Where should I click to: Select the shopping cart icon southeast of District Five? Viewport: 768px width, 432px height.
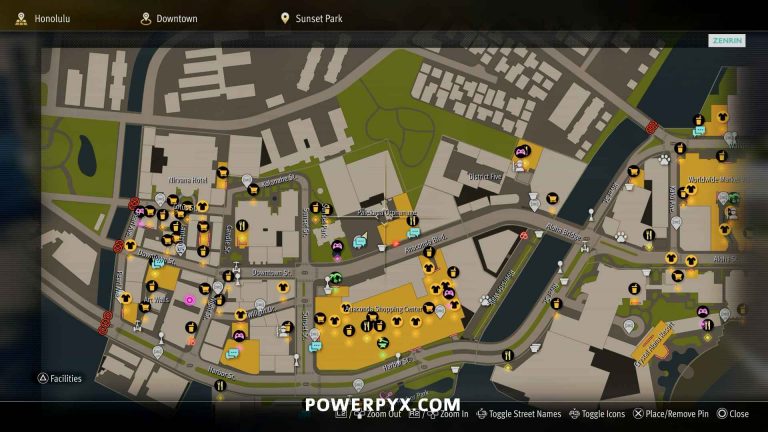point(552,198)
